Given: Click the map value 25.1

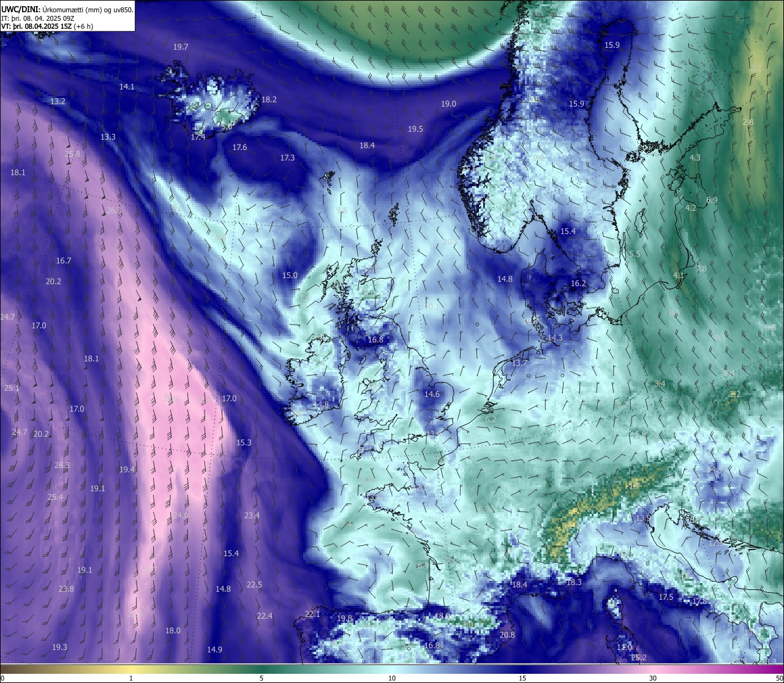Looking at the screenshot, I should click(x=12, y=388).
